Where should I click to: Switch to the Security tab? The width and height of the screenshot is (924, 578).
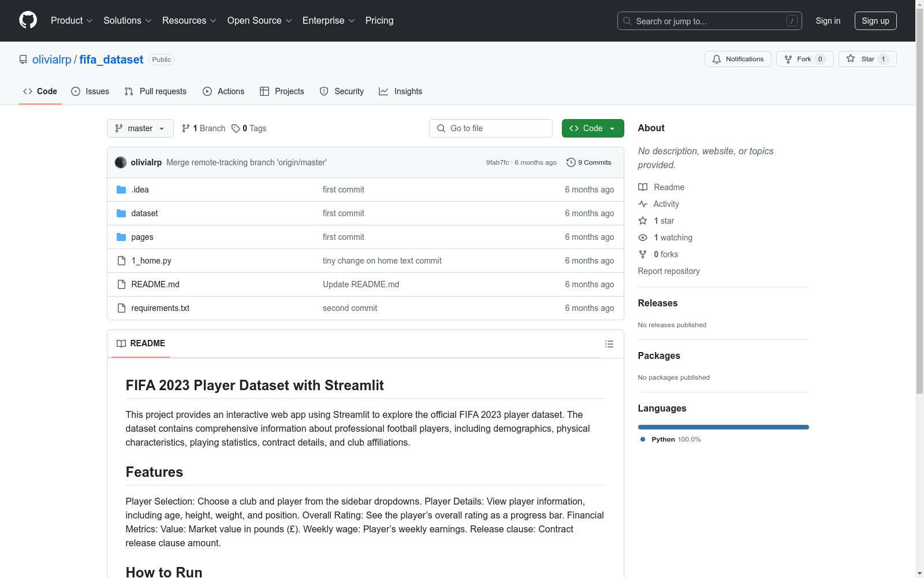pyautogui.click(x=342, y=91)
